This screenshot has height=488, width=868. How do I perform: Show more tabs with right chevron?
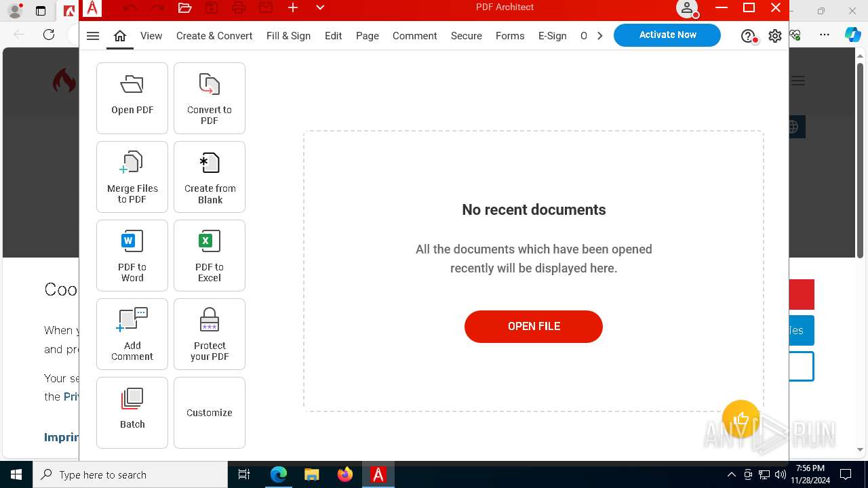[x=599, y=36]
